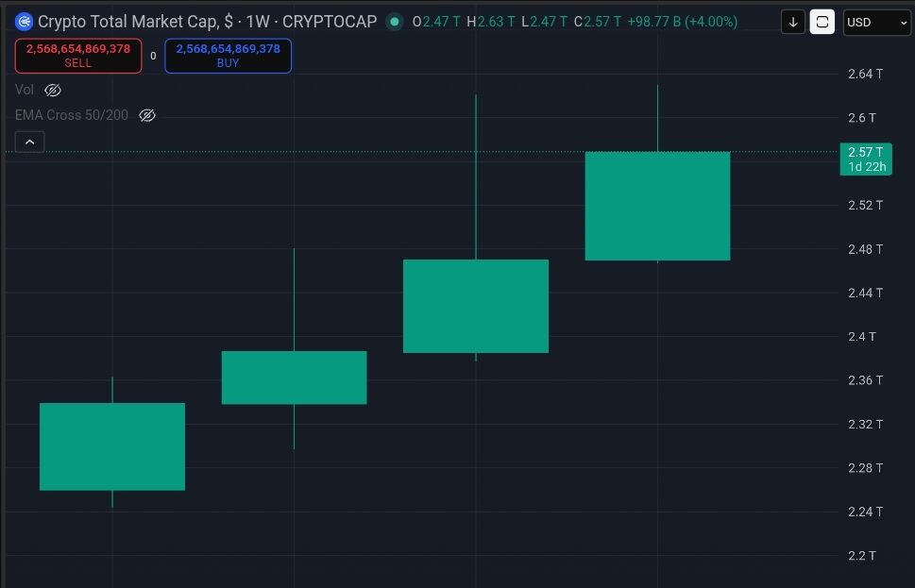The height and width of the screenshot is (588, 915).
Task: Click the lowest candle body near 2.3 T
Action: (x=112, y=446)
